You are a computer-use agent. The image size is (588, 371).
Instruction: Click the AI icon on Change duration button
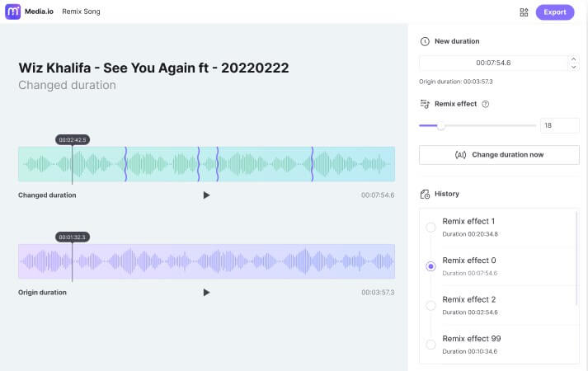click(x=460, y=155)
